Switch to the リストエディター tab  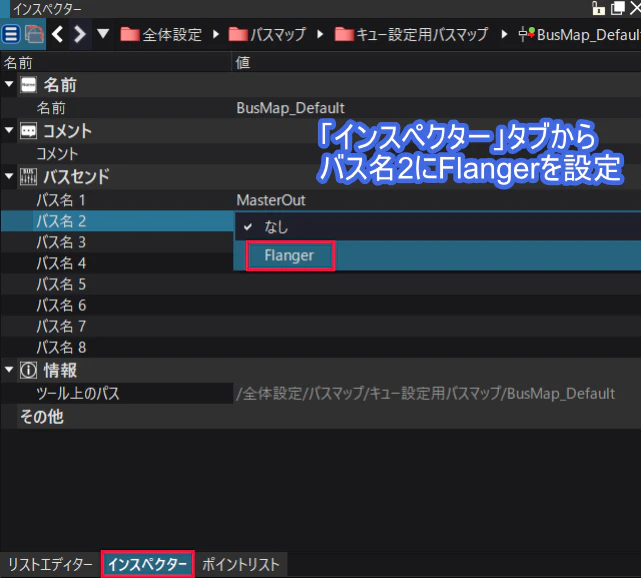pos(50,565)
